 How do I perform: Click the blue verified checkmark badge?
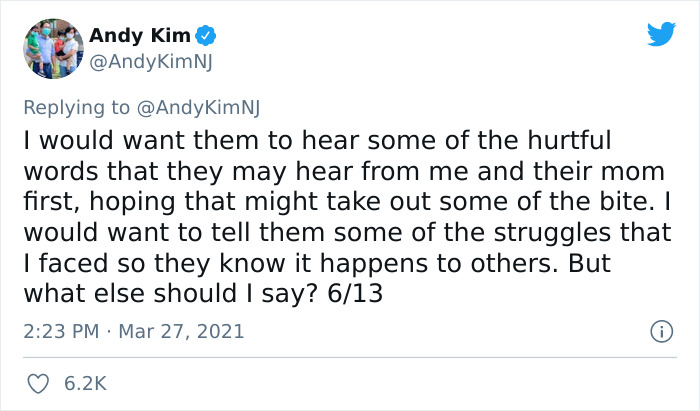[x=206, y=36]
